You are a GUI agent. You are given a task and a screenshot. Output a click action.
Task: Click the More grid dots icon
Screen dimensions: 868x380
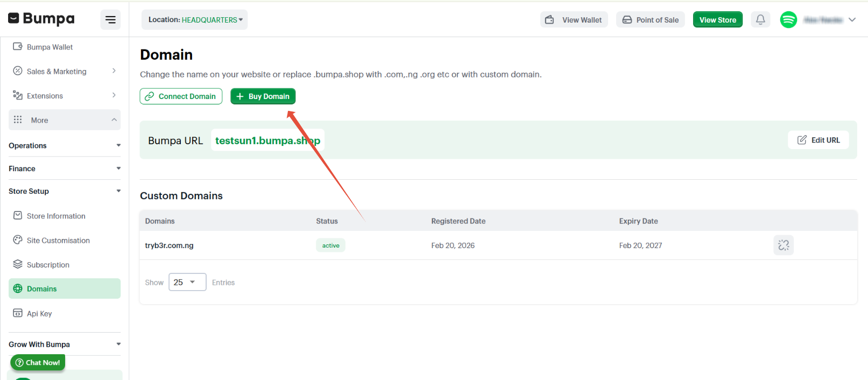click(x=18, y=119)
